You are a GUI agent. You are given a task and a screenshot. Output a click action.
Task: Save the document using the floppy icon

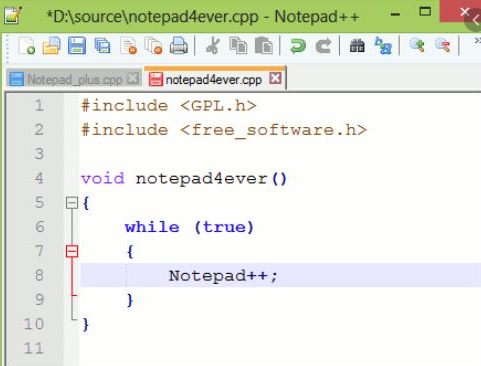(x=77, y=46)
